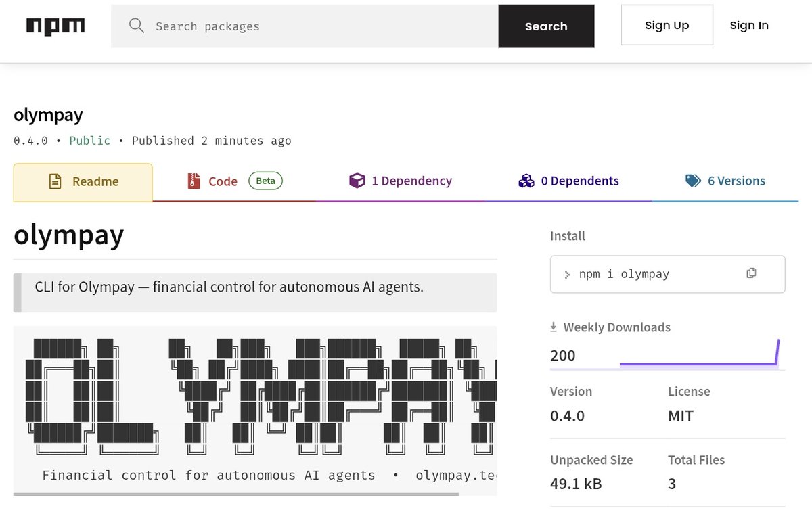Click the Versions tags icon
This screenshot has height=510, width=812.
pyautogui.click(x=693, y=181)
